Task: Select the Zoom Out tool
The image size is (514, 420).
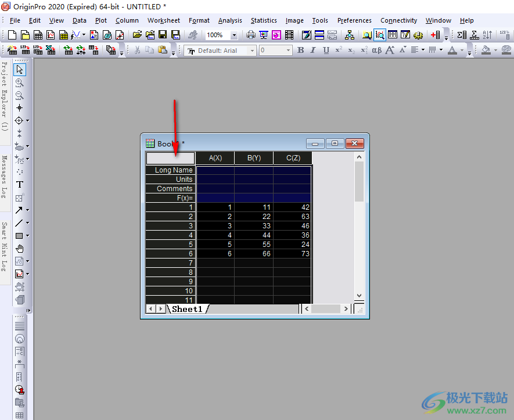Action: tap(19, 95)
